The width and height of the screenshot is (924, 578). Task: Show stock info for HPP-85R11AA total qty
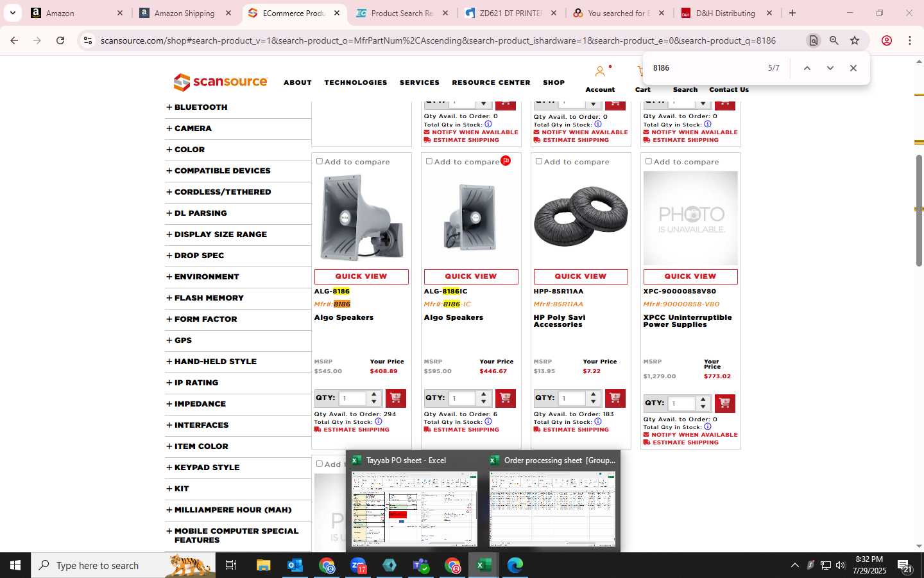coord(598,421)
